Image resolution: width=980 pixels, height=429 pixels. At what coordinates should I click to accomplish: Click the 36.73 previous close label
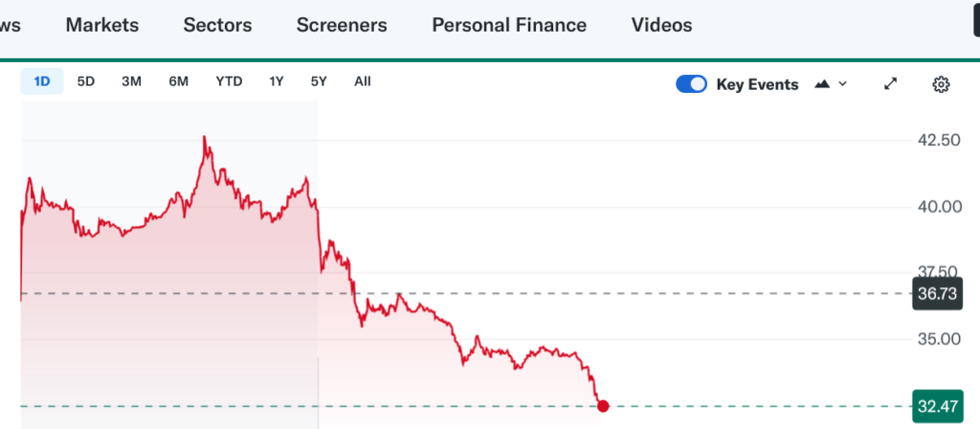937,294
